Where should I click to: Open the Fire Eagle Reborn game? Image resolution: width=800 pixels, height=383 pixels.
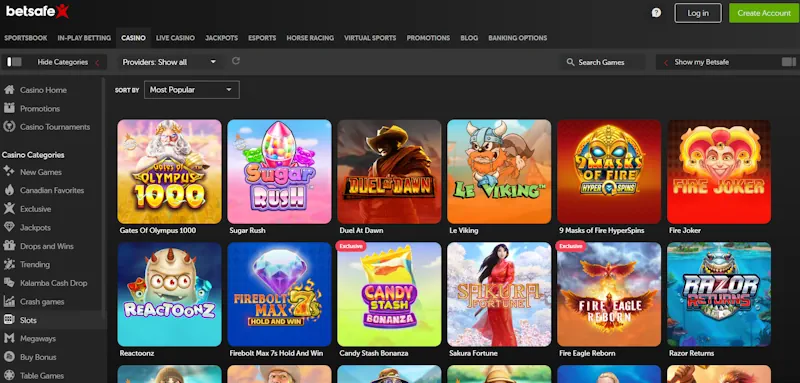tap(609, 294)
